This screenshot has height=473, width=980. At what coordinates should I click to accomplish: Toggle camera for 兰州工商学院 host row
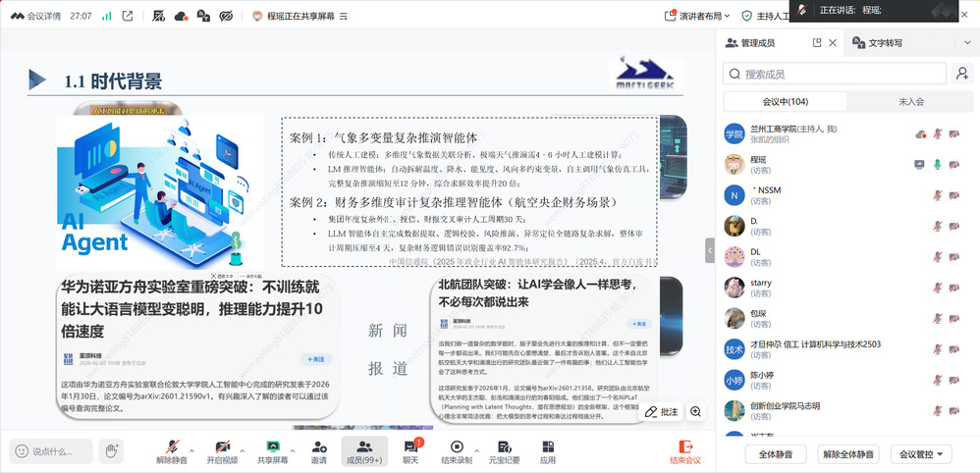(953, 133)
